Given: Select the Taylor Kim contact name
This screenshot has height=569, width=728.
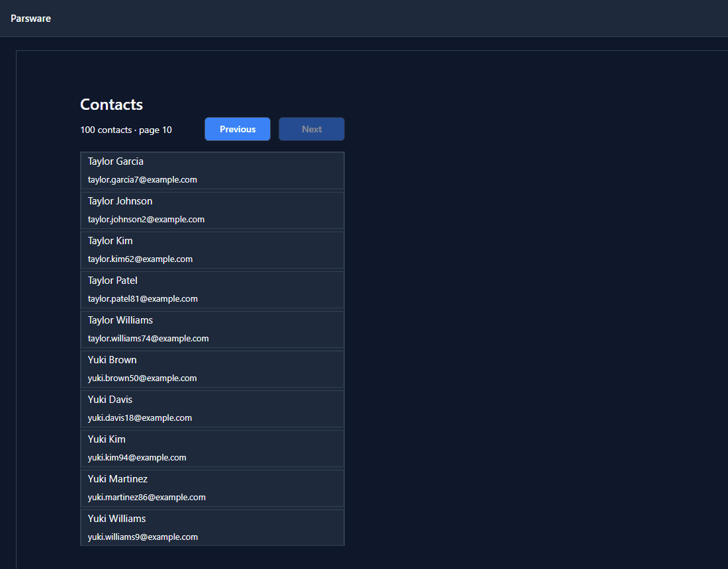Looking at the screenshot, I should (x=111, y=241).
